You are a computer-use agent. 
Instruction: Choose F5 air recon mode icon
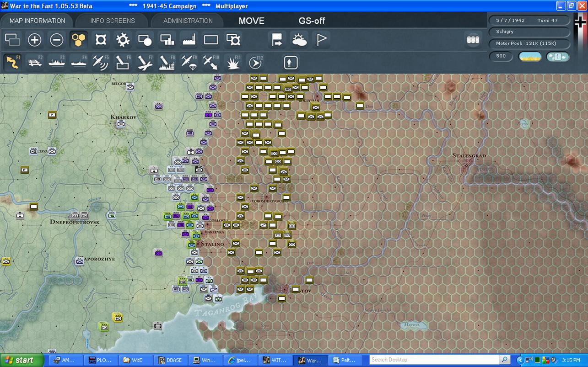point(100,63)
